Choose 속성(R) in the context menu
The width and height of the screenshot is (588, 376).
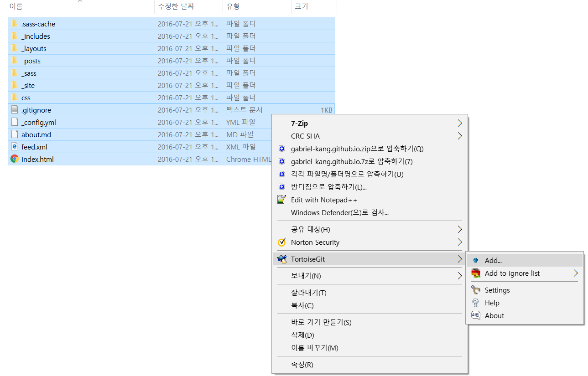(x=302, y=365)
